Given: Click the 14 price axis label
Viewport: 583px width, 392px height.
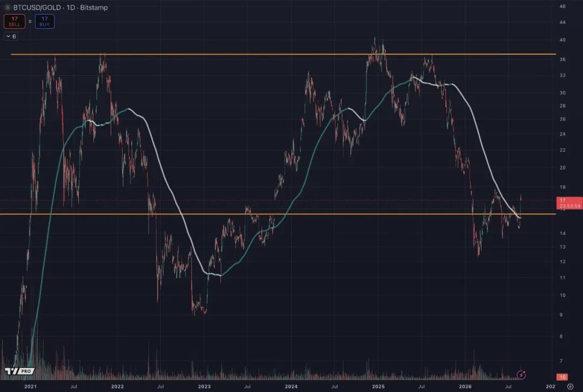Looking at the screenshot, I should 562,233.
